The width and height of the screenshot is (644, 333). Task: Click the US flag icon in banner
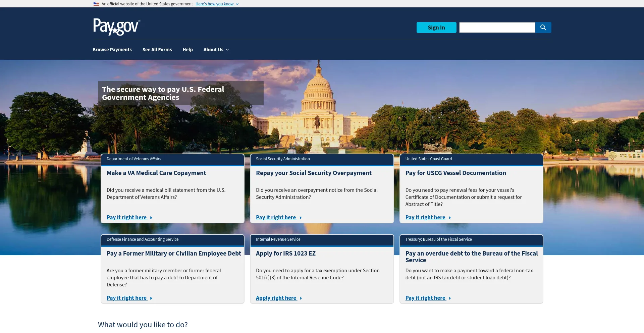pos(96,4)
